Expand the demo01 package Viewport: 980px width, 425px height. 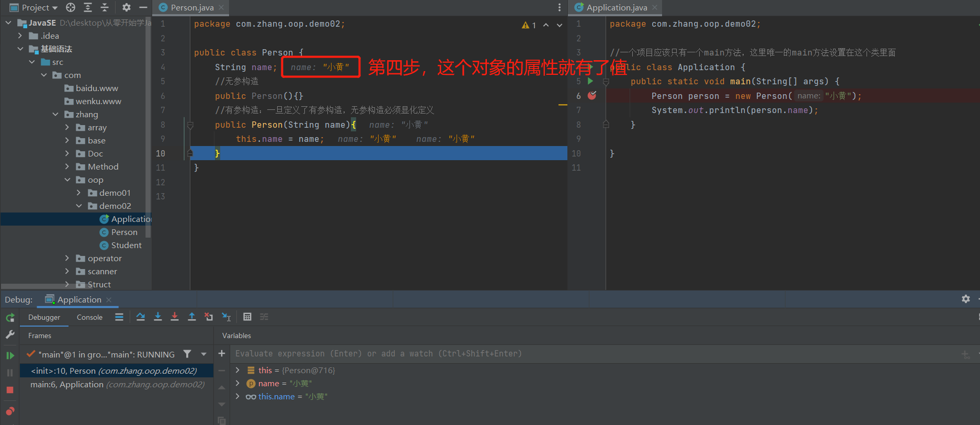click(79, 193)
